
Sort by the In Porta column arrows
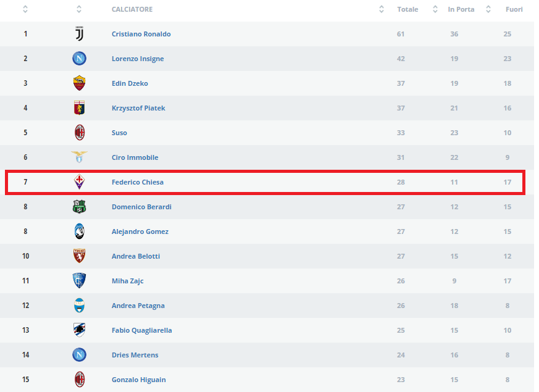(435, 9)
